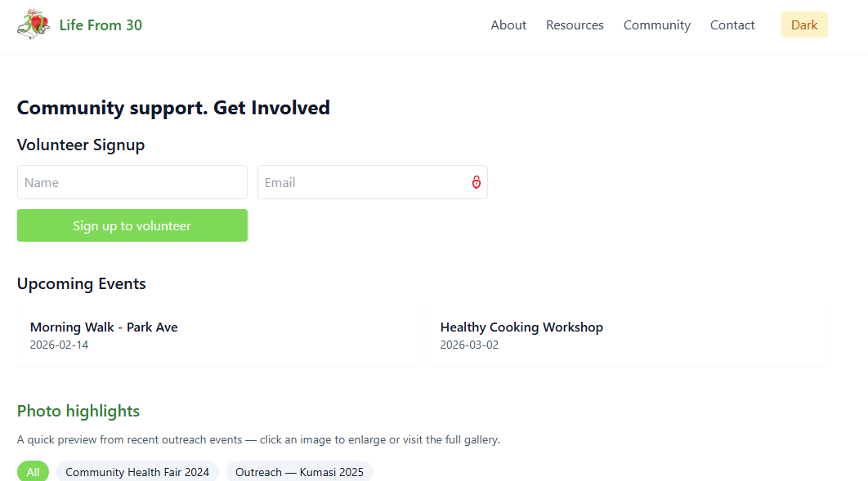The image size is (868, 481).
Task: Click the 2026-02-14 event date
Action: [59, 345]
